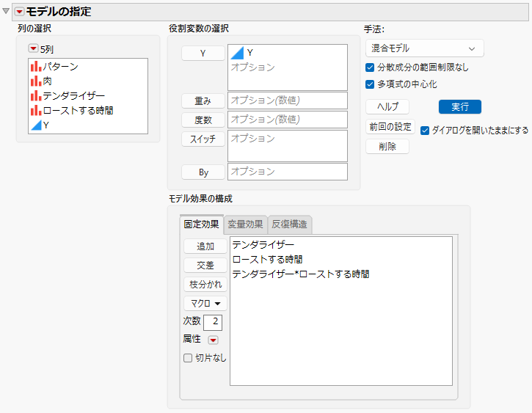Select the 肉 column in the list

coord(47,81)
